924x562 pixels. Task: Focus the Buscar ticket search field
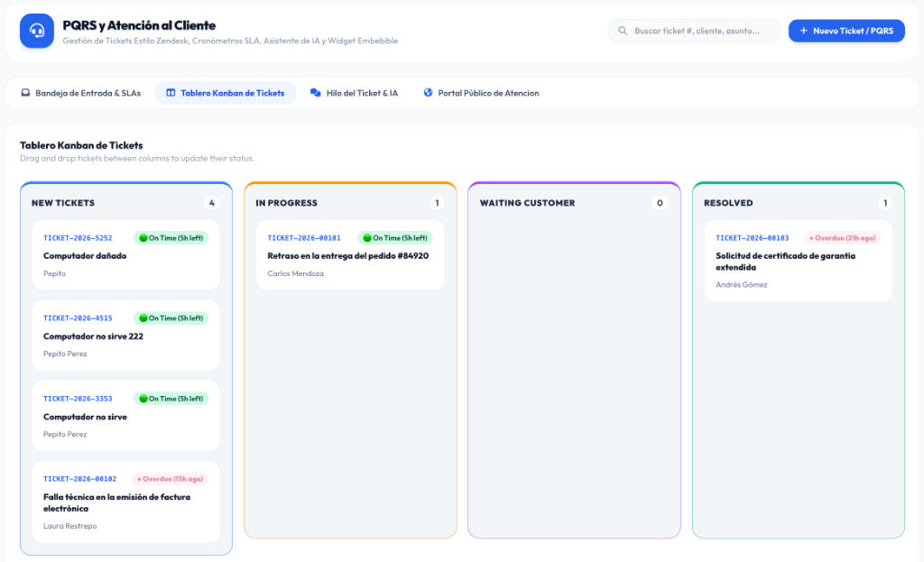(694, 31)
